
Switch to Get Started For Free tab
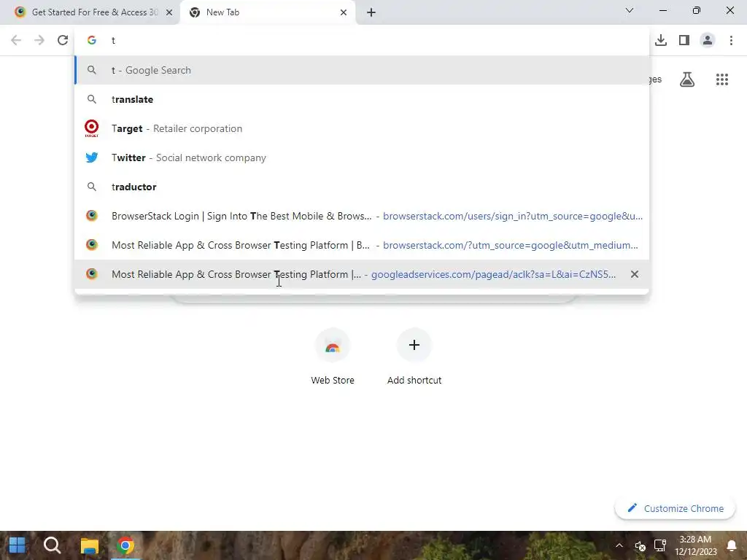[90, 12]
